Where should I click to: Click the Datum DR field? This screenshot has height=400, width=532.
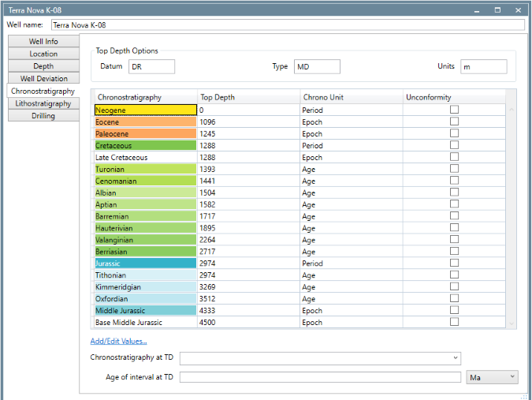pyautogui.click(x=151, y=66)
